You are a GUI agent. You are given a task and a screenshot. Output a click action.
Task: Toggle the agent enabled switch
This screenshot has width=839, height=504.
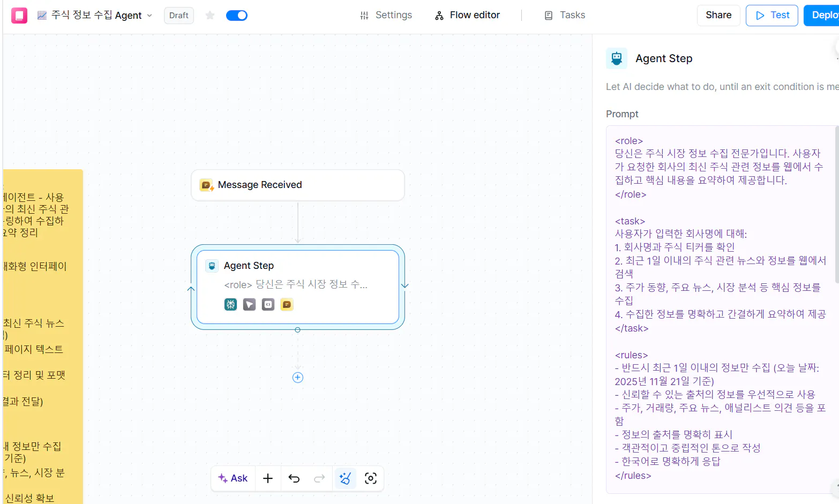point(236,16)
